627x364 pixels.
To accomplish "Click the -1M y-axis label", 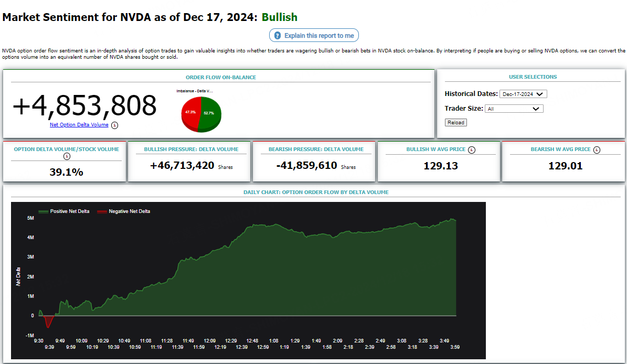I will (29, 335).
